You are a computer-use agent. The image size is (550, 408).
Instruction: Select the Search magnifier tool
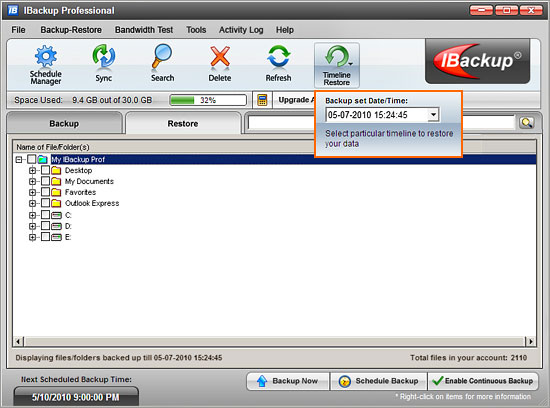162,63
